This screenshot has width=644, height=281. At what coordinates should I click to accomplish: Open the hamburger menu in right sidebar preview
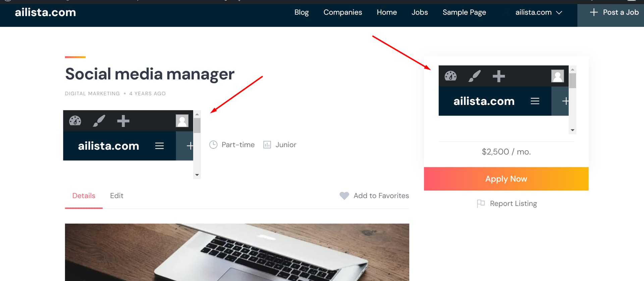(x=535, y=101)
